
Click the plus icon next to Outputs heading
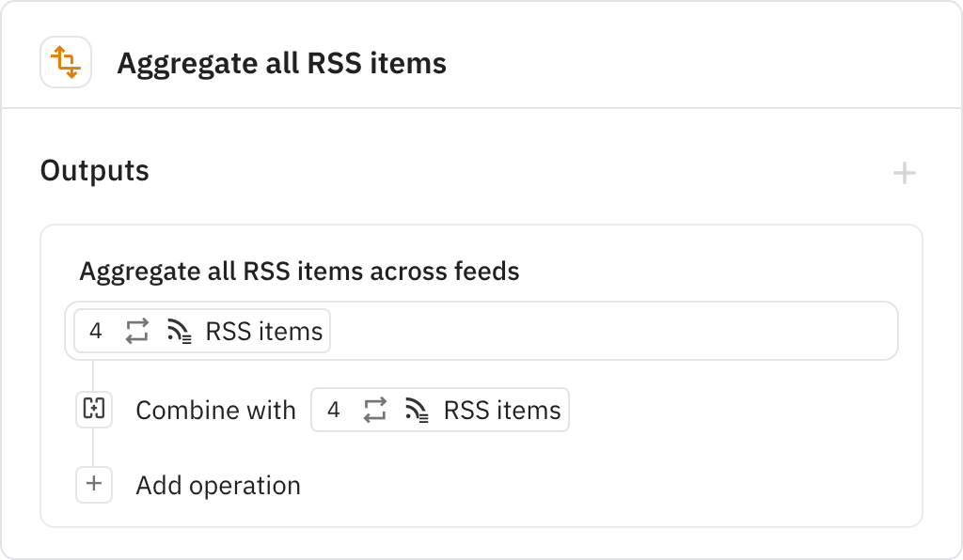tap(905, 172)
